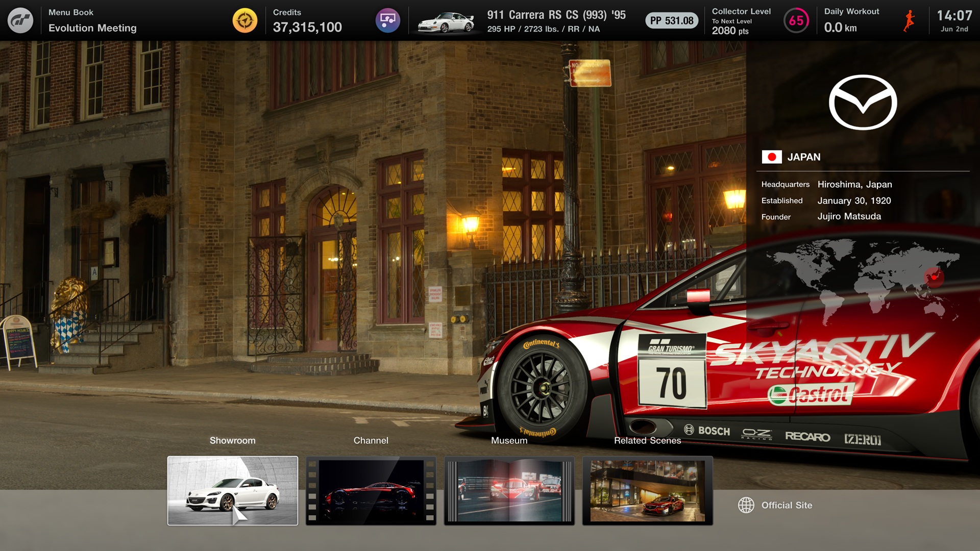980x551 pixels.
Task: Click the red Japan marker on world map
Action: pos(934,277)
